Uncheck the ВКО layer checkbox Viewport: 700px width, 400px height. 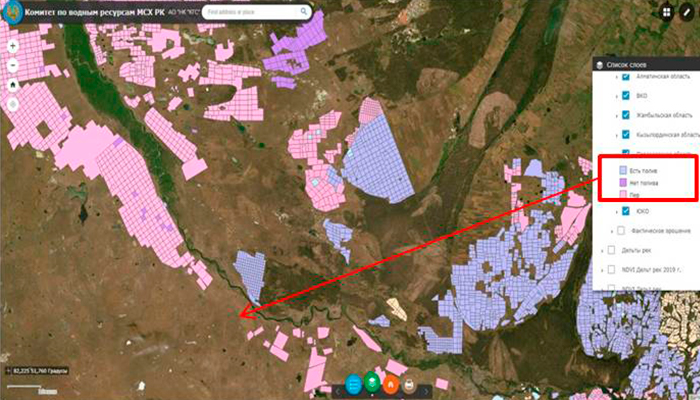coord(626,96)
